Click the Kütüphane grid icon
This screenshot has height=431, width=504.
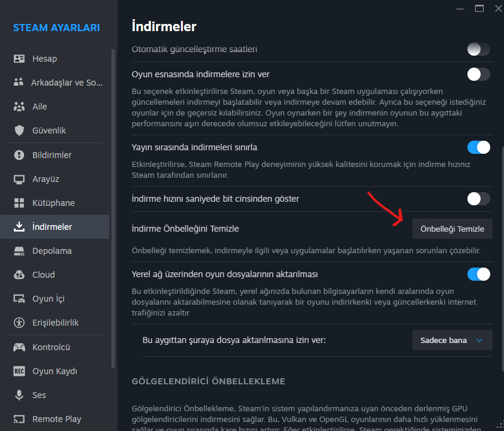coord(19,203)
